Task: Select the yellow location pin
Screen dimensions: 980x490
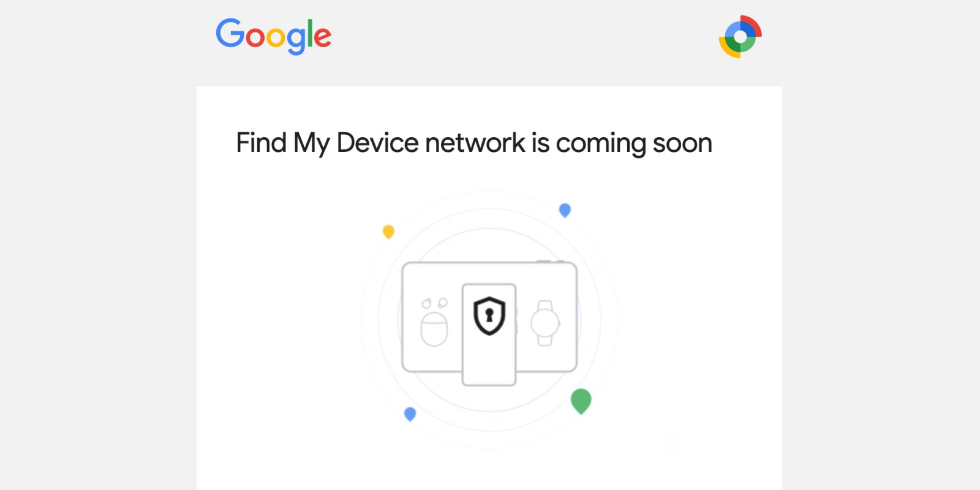Action: click(388, 232)
